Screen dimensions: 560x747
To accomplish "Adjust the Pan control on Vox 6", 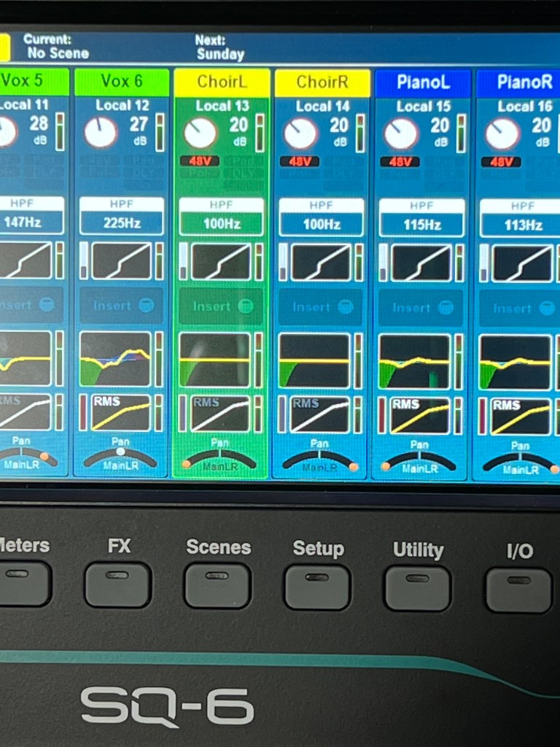I will (x=120, y=455).
